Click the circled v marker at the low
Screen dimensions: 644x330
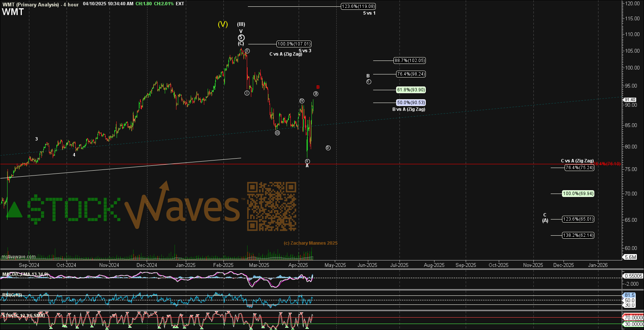(307, 161)
